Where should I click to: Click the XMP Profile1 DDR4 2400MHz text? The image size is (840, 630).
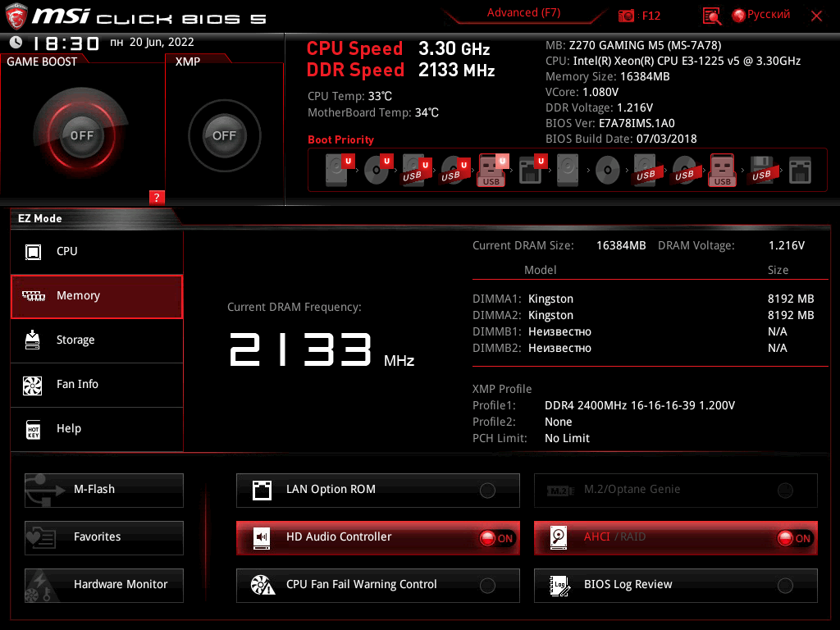[x=640, y=405]
